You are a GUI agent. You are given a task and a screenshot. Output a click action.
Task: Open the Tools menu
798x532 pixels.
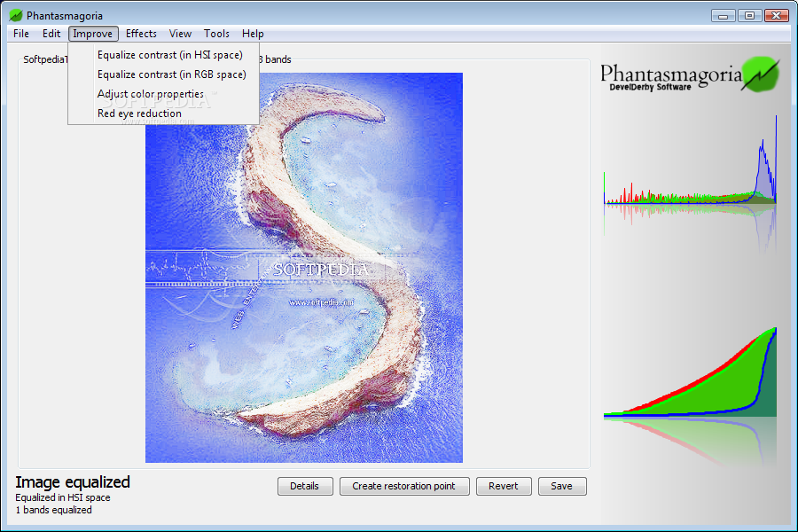216,34
